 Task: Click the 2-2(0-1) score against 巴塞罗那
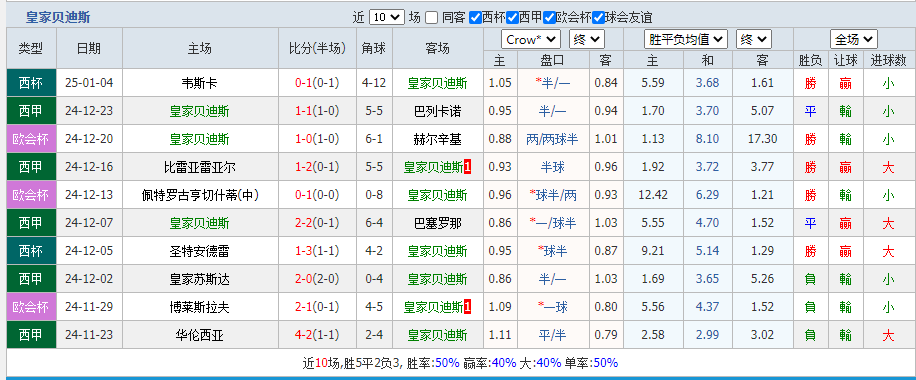click(317, 223)
